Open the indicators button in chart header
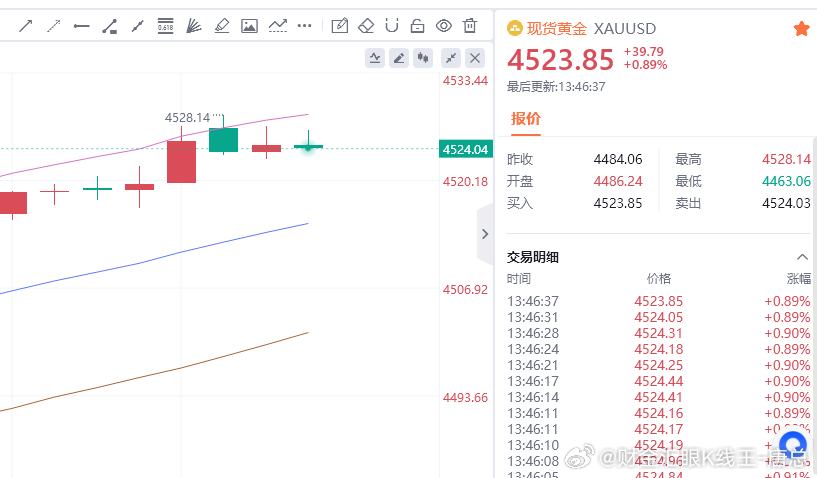Image resolution: width=817 pixels, height=478 pixels. pos(375,58)
